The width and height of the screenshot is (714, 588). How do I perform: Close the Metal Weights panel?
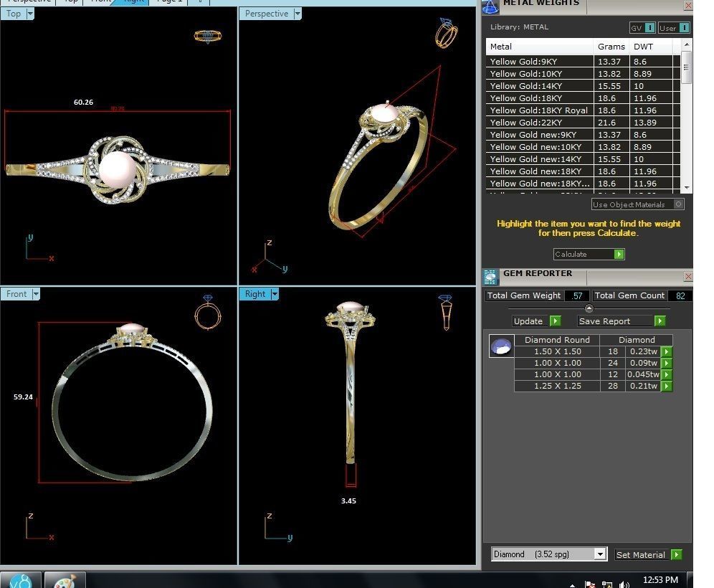(688, 6)
